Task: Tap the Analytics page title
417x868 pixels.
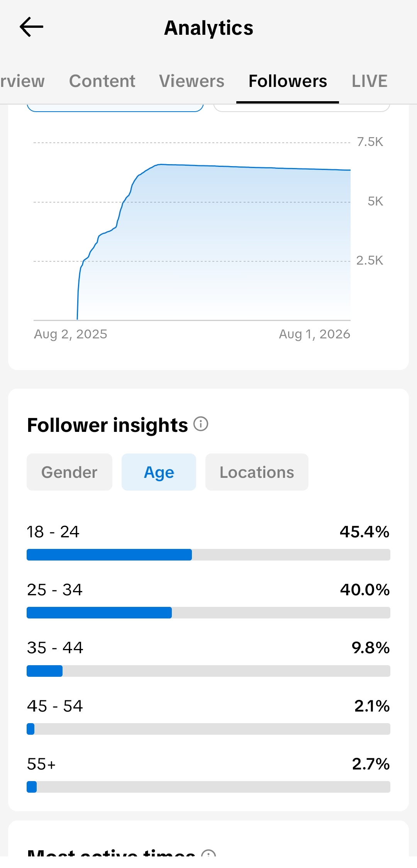Action: [208, 28]
